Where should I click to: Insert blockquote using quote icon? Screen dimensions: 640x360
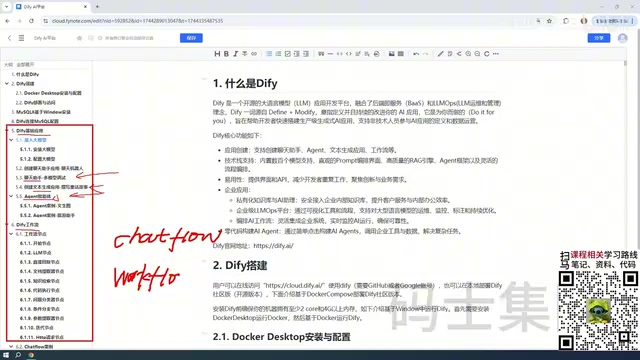pos(321,54)
